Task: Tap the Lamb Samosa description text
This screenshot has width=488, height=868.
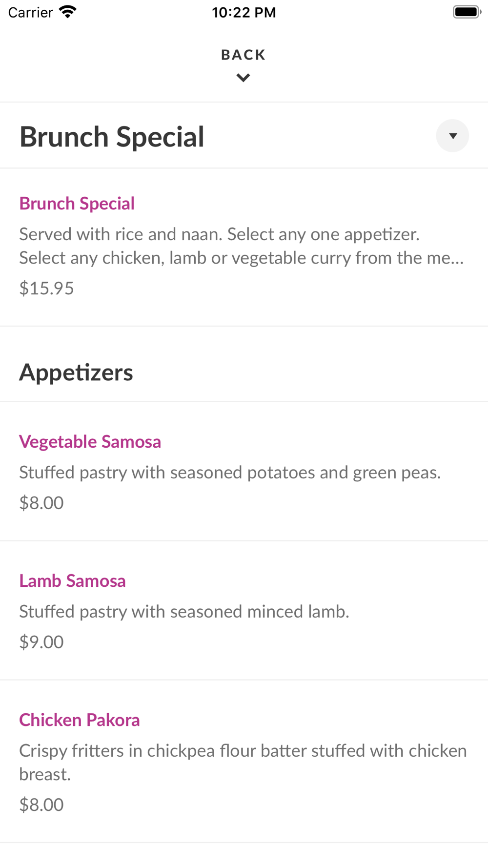Action: click(x=184, y=612)
